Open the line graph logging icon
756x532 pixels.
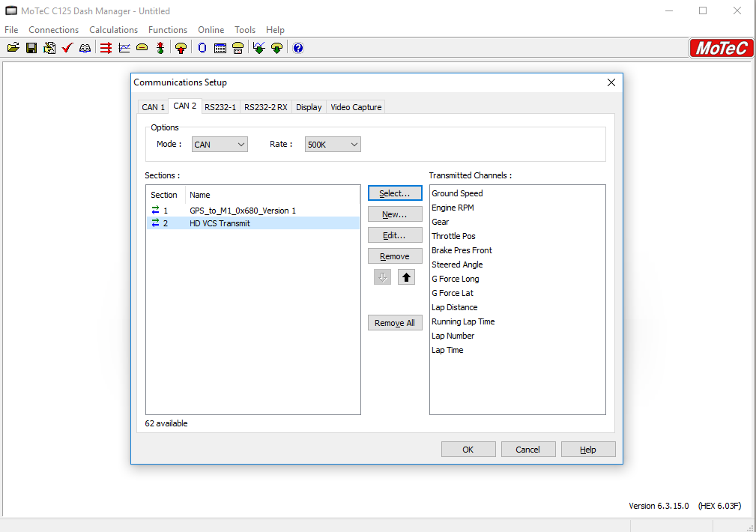tap(124, 48)
